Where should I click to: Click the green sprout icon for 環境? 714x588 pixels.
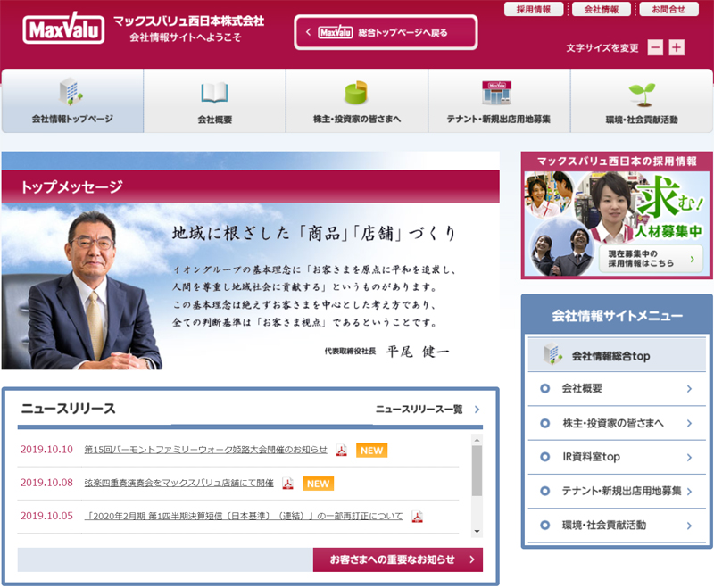642,95
